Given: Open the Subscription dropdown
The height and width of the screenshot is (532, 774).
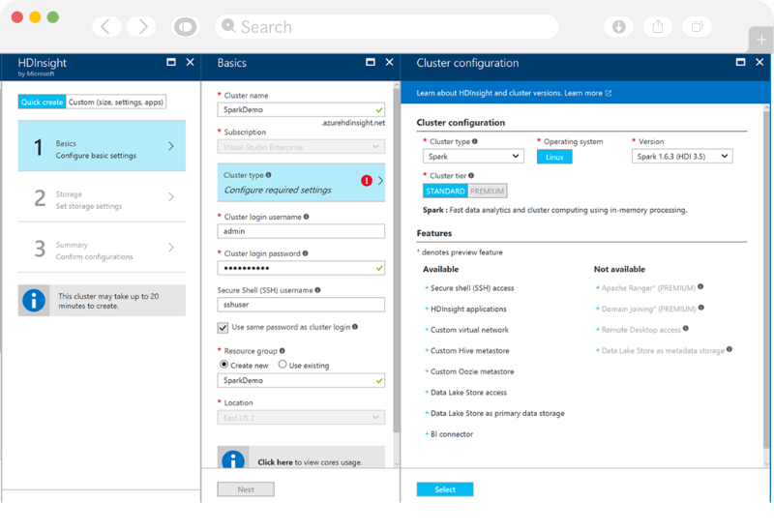Looking at the screenshot, I should [301, 147].
